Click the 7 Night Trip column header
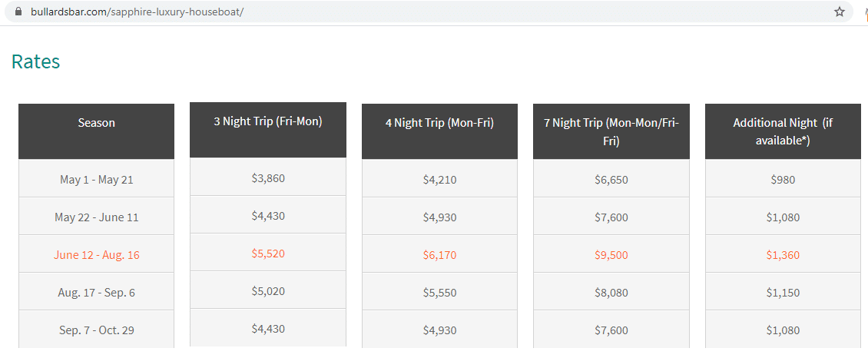868x358 pixels. [611, 131]
